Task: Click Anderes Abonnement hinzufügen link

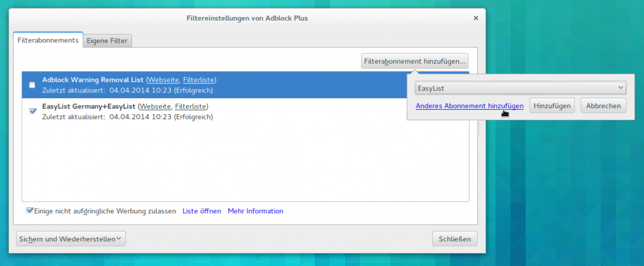Action: [469, 106]
